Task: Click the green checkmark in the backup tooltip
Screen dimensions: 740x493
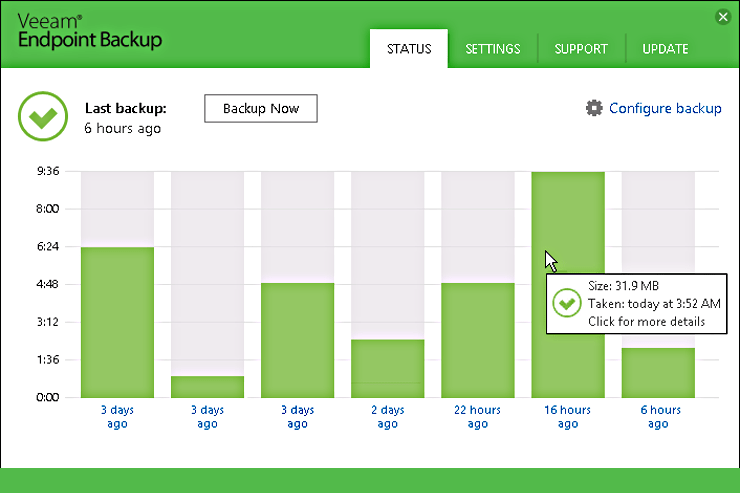Action: coord(567,302)
